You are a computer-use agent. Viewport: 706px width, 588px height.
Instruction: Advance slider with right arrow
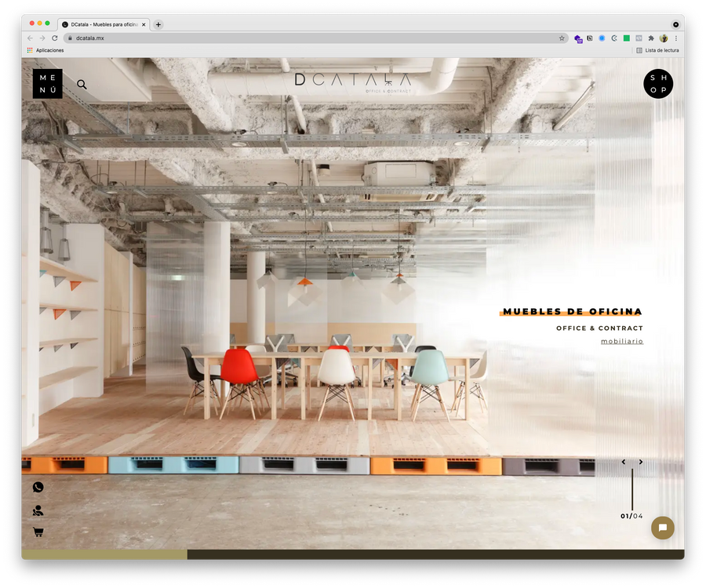pos(641,462)
